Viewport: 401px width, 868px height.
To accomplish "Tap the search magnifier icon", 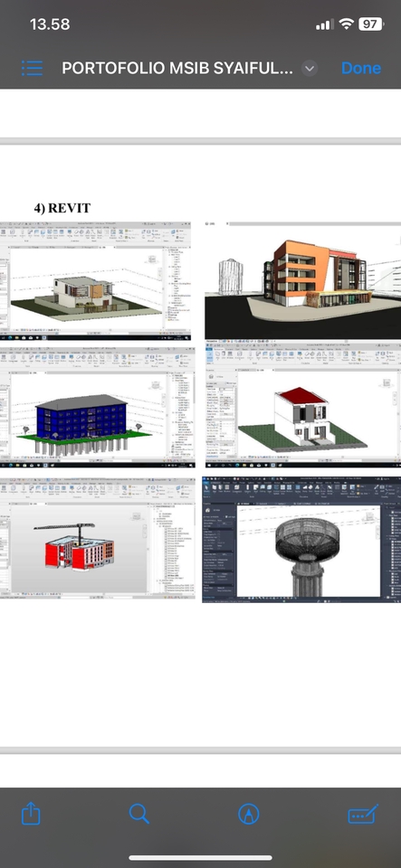I will pyautogui.click(x=139, y=814).
